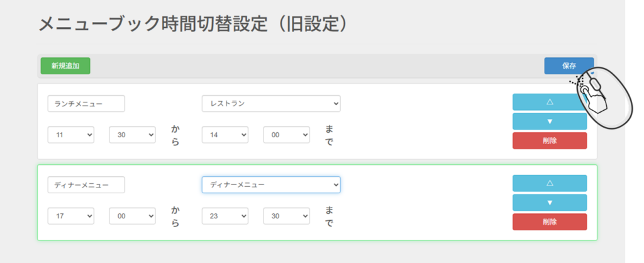
Task: Move the ディナーメニュー row up with △
Action: pos(549,183)
